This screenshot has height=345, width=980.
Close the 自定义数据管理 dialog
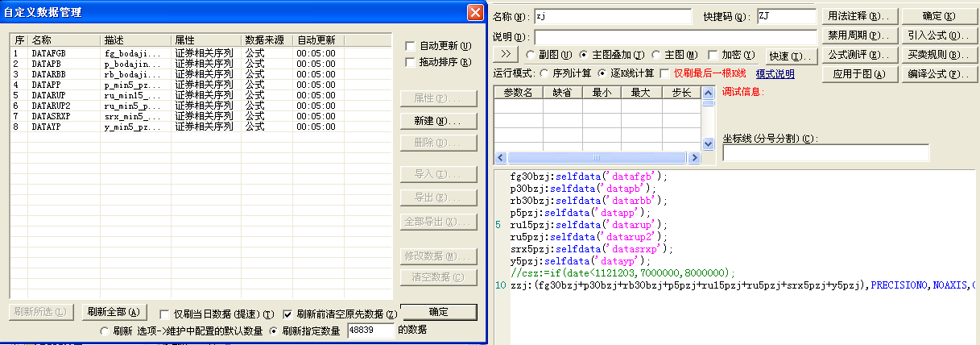point(475,12)
